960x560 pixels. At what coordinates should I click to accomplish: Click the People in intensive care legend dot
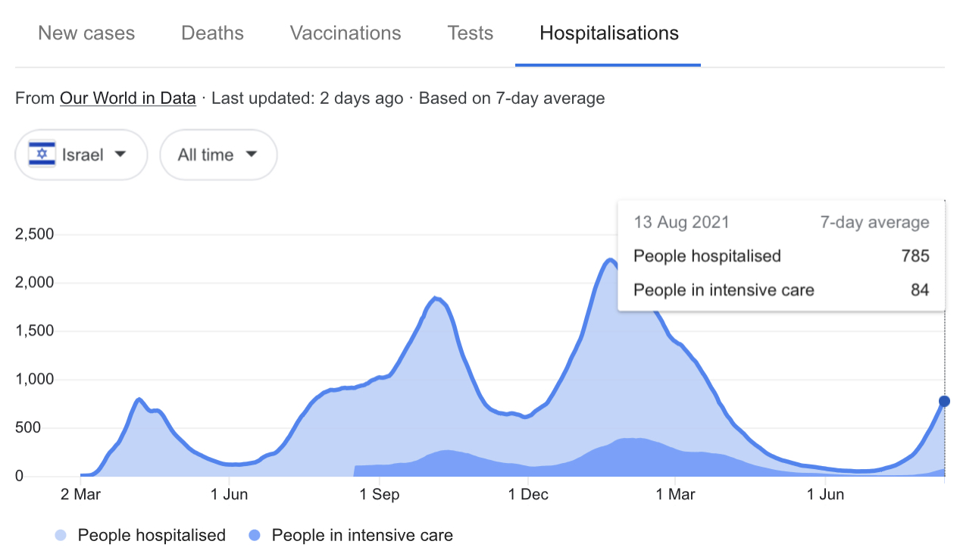[255, 536]
